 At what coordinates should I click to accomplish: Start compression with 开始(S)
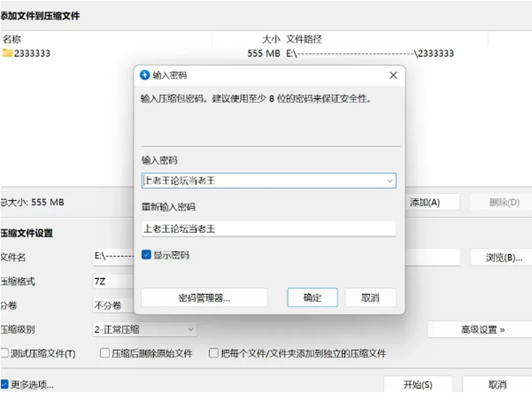pos(418,385)
